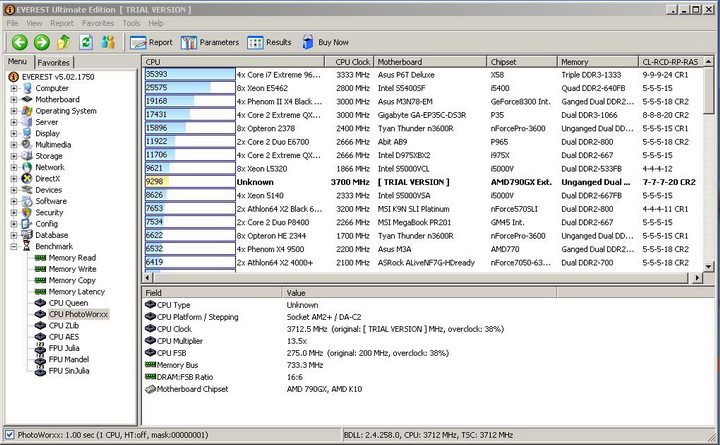The width and height of the screenshot is (720, 445).
Task: Click the results list scroll down arrow
Action: coord(709,266)
